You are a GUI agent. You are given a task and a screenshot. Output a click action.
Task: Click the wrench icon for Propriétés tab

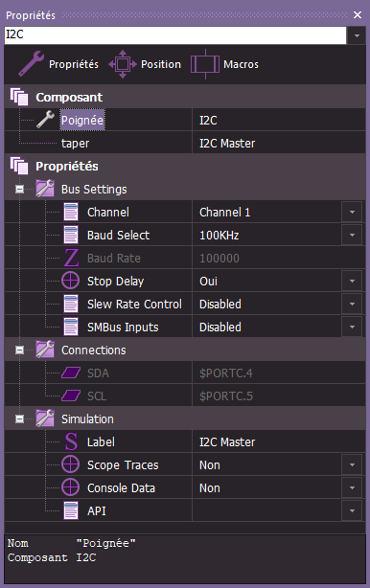click(31, 64)
